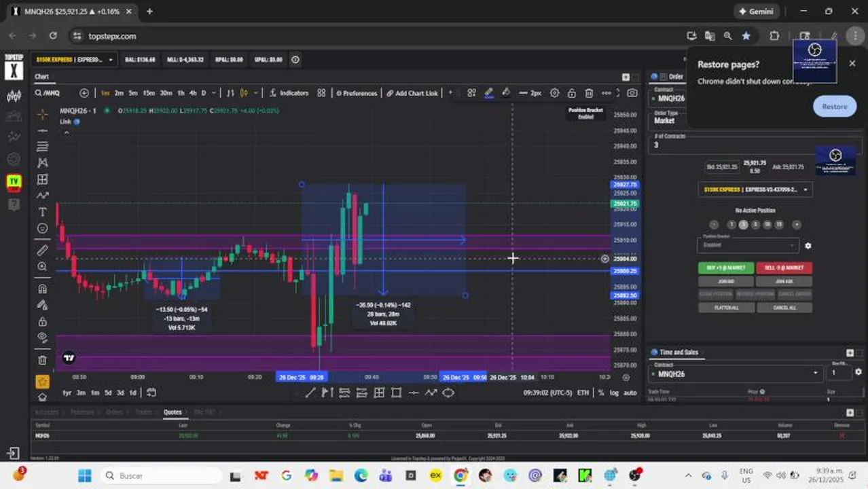The image size is (868, 489).
Task: Click the Cancel All button
Action: pos(784,308)
